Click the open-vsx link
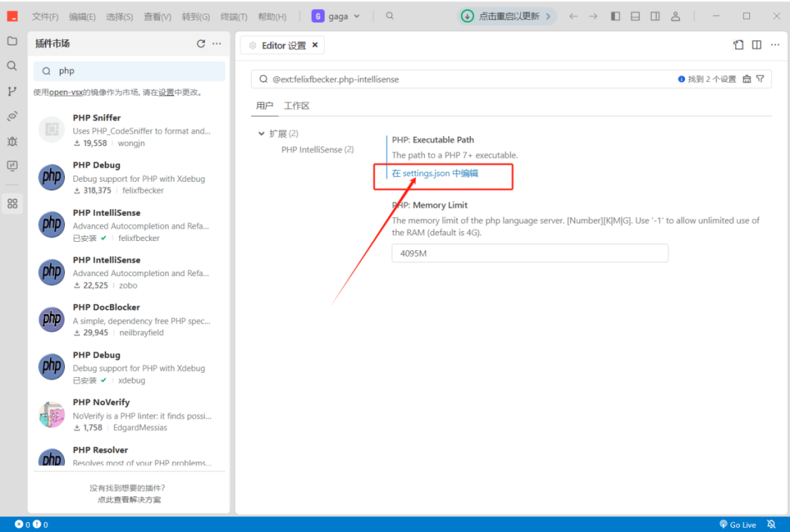The height and width of the screenshot is (532, 790). pos(66,92)
